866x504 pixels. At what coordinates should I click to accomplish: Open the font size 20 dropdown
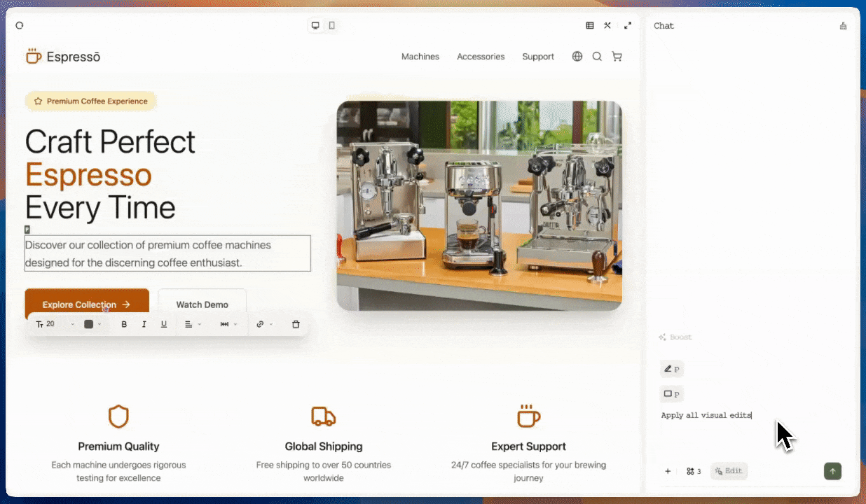[56, 324]
